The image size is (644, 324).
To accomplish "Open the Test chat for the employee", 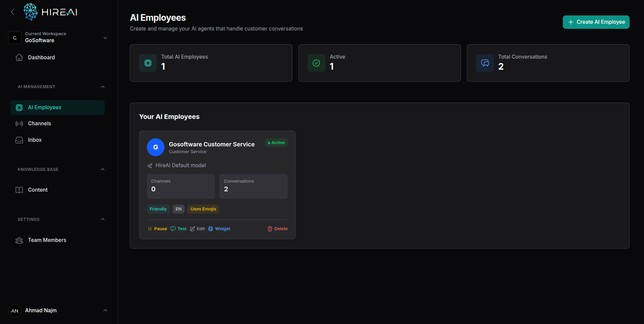I will (x=178, y=229).
